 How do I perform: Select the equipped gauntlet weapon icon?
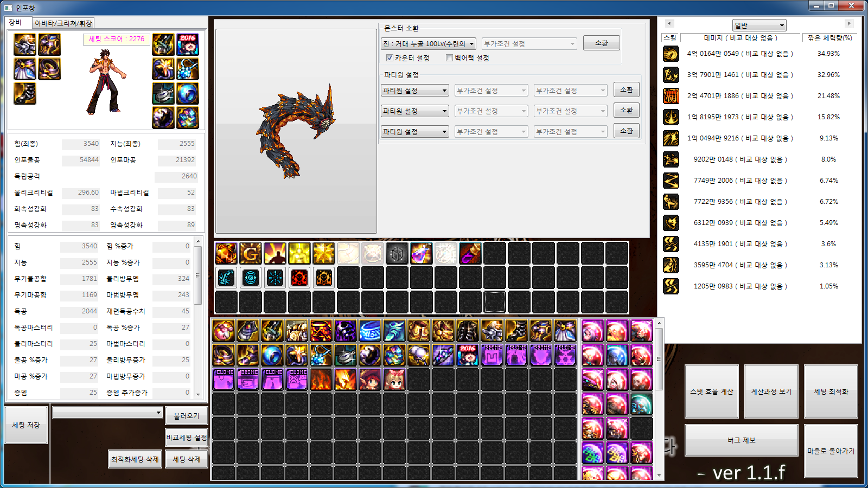(163, 44)
